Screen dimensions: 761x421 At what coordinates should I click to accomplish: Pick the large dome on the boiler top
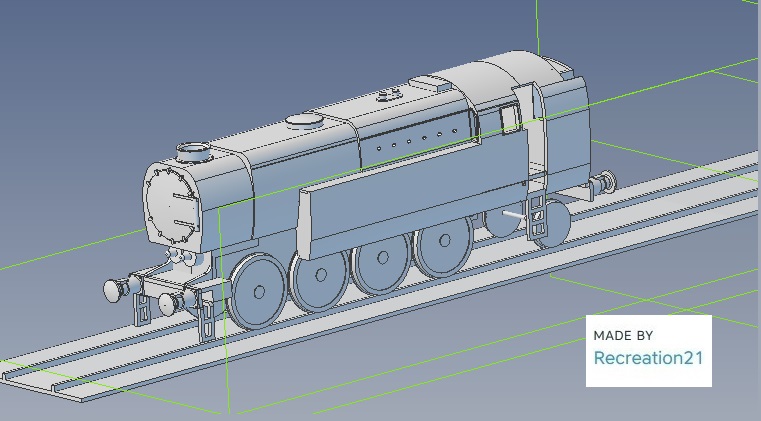306,123
